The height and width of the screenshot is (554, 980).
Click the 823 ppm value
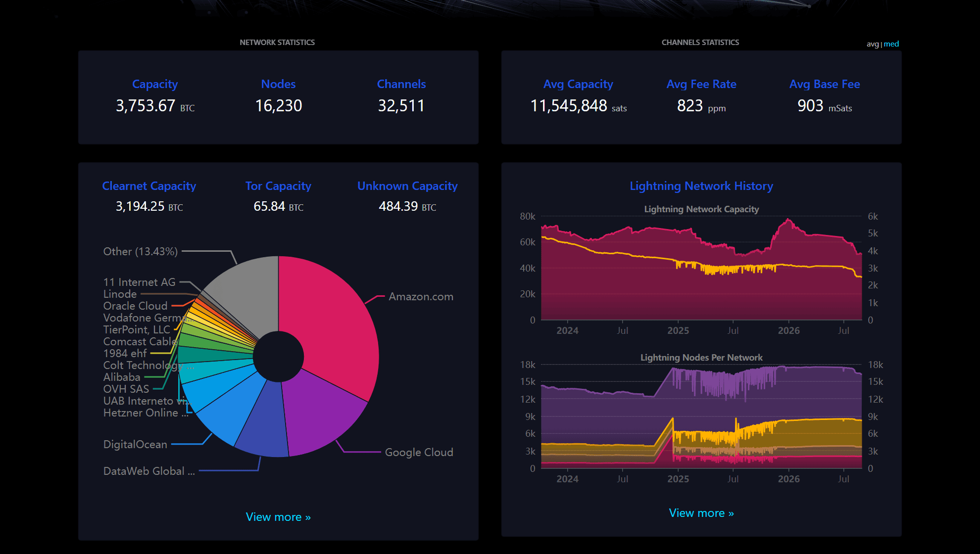[x=701, y=106]
